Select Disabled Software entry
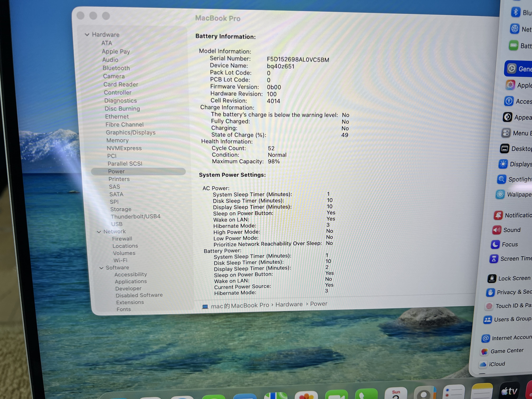This screenshot has height=399, width=532. 139,295
